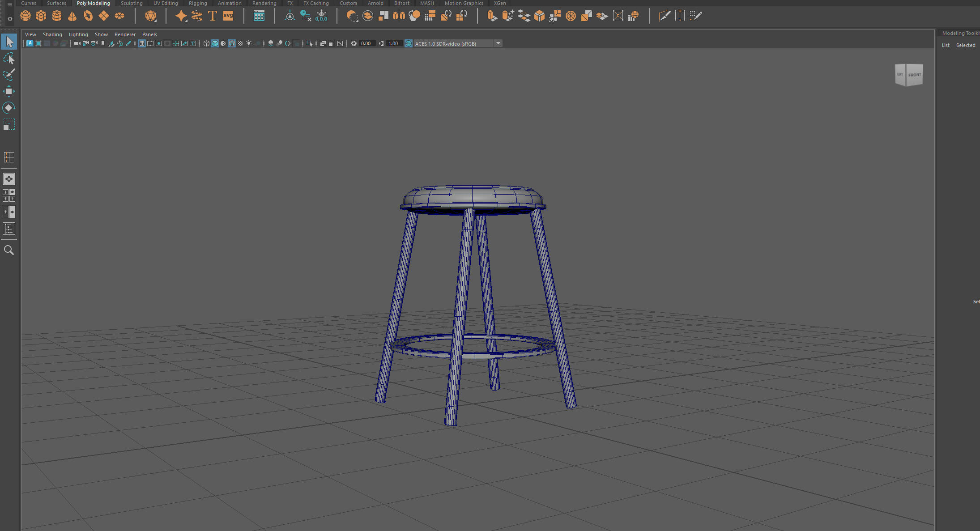Activate the Rotate tool in toolbox
Image resolution: width=980 pixels, height=531 pixels.
(x=9, y=108)
